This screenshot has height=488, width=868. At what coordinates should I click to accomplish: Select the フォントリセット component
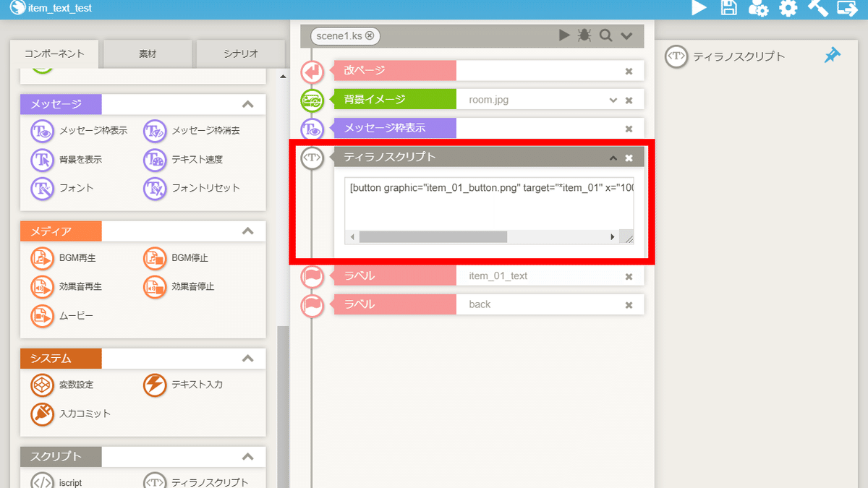pos(192,188)
